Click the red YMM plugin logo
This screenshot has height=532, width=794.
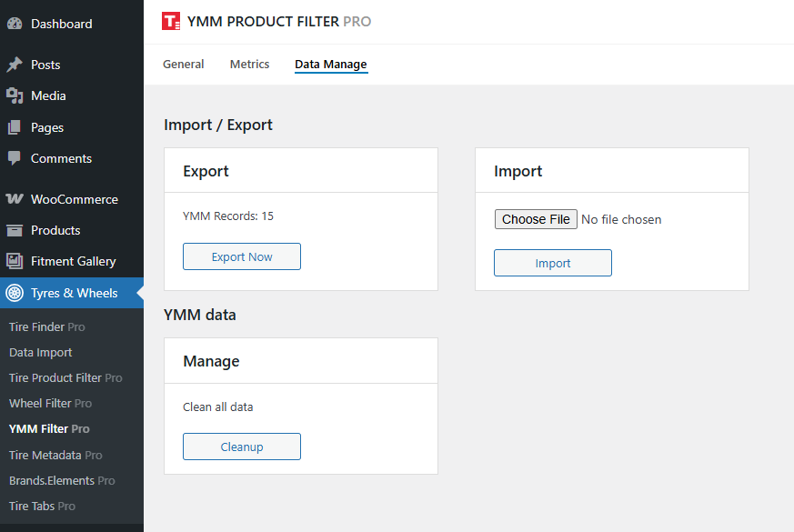coord(171,22)
